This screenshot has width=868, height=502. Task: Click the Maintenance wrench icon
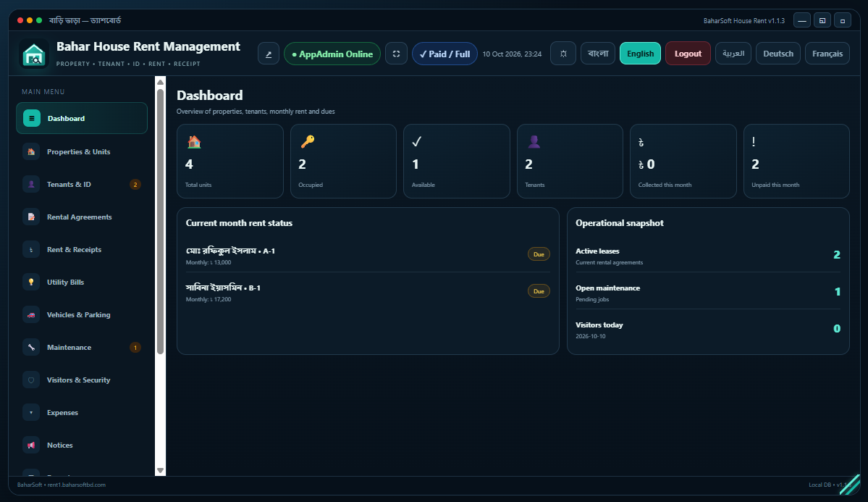(31, 348)
